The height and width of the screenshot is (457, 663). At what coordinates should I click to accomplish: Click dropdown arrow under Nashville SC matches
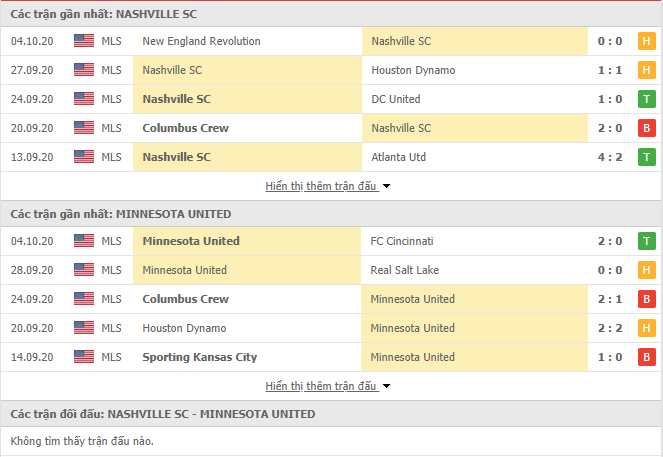[386, 186]
